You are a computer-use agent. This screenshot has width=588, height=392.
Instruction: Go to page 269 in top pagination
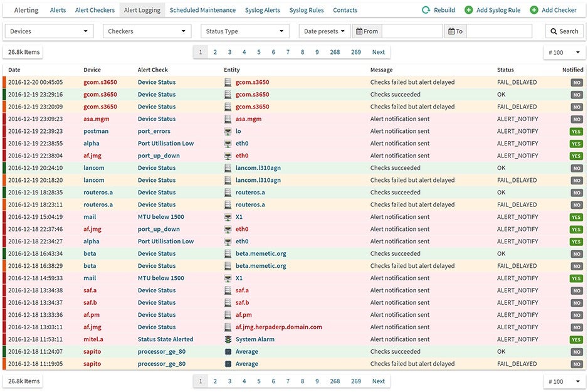click(x=356, y=52)
